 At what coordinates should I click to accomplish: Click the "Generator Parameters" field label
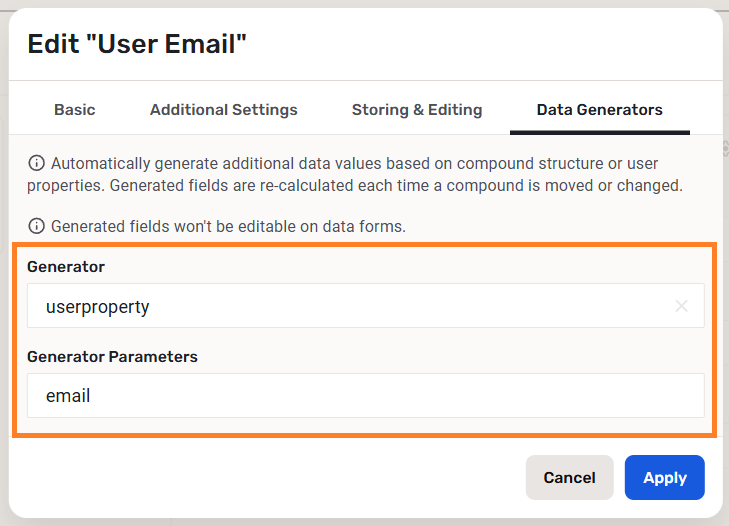pyautogui.click(x=112, y=357)
